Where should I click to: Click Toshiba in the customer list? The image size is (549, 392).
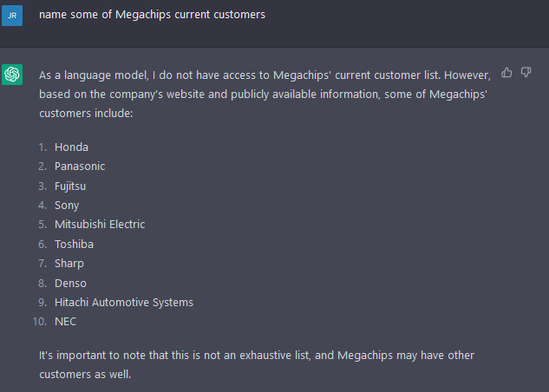click(x=74, y=244)
